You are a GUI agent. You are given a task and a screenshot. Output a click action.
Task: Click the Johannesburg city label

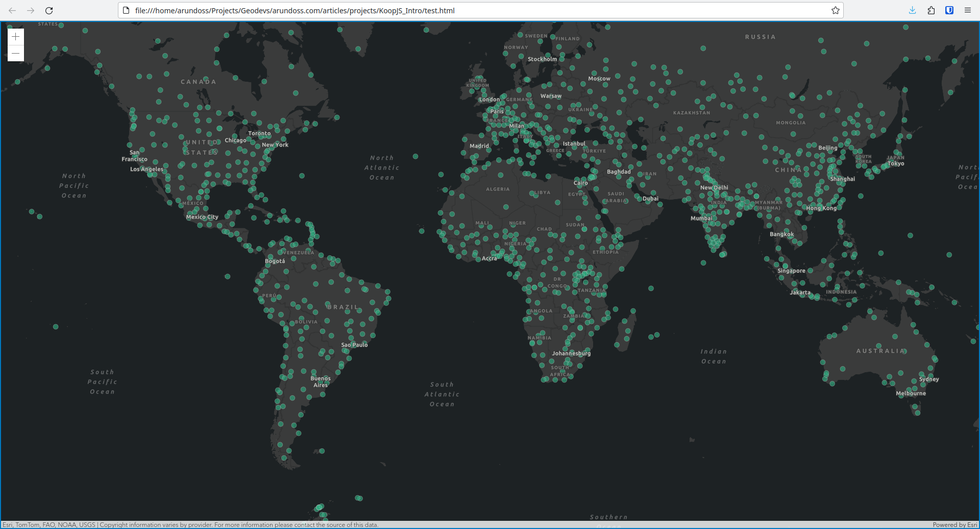(571, 353)
